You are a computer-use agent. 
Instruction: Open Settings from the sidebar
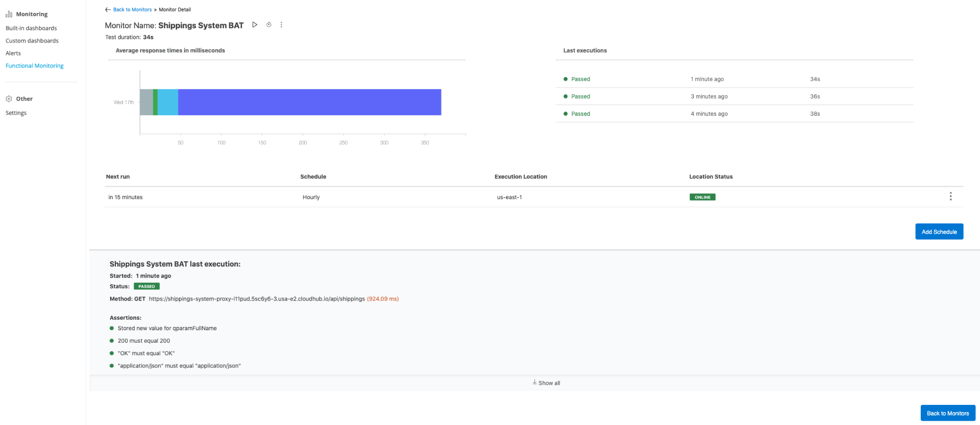16,113
